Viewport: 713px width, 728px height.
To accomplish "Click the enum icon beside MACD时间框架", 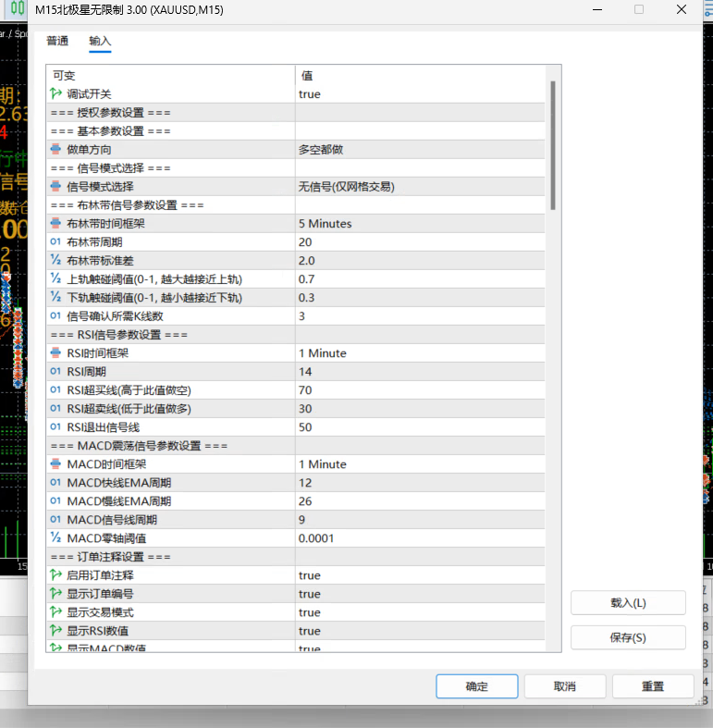I will click(x=55, y=463).
